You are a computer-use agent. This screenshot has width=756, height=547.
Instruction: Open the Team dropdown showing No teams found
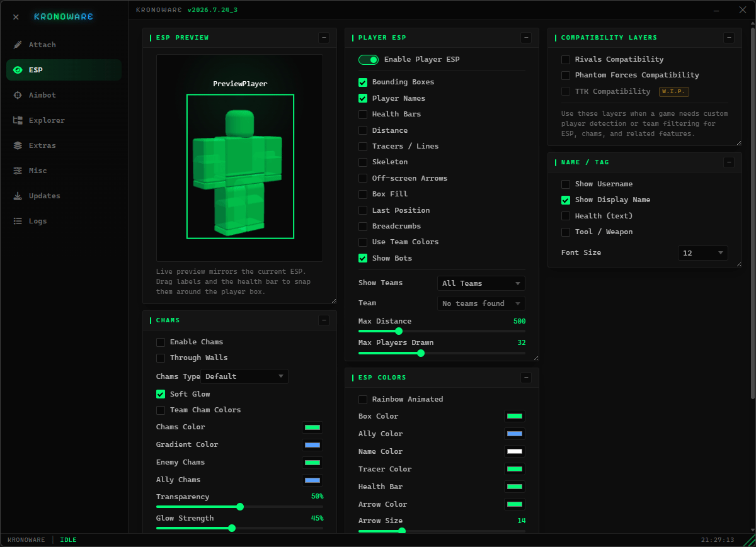tap(481, 303)
